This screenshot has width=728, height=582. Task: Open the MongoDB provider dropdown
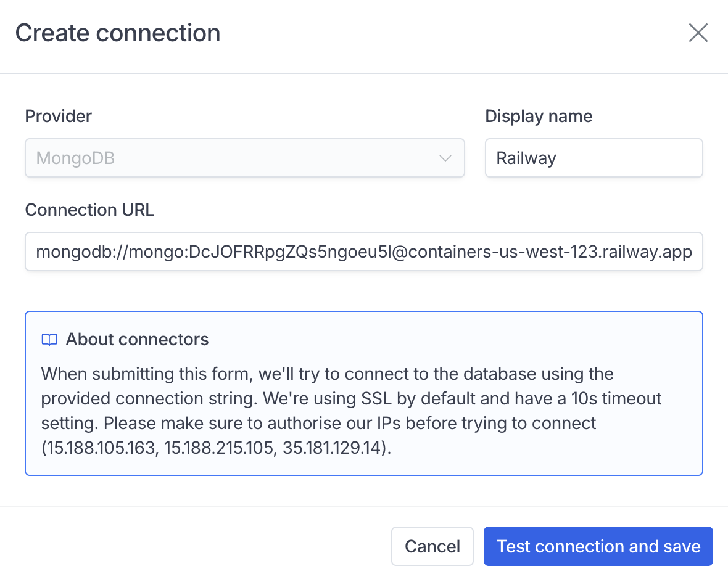click(x=245, y=158)
